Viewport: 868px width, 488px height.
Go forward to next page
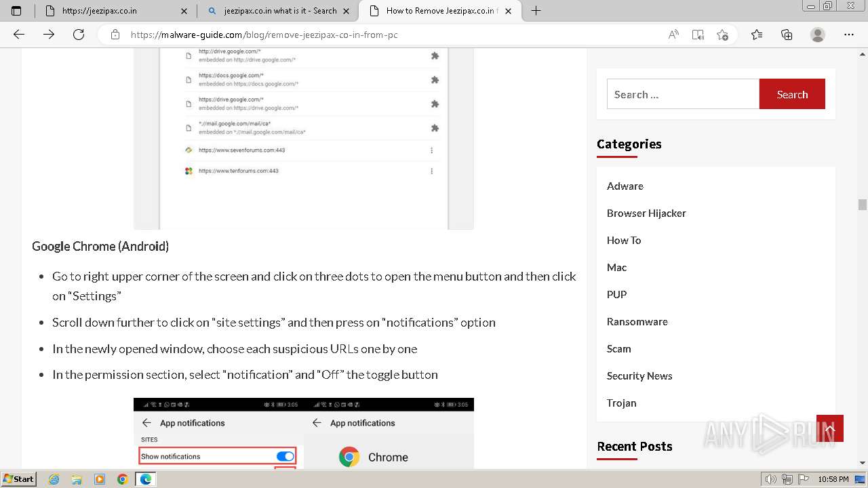(x=49, y=35)
